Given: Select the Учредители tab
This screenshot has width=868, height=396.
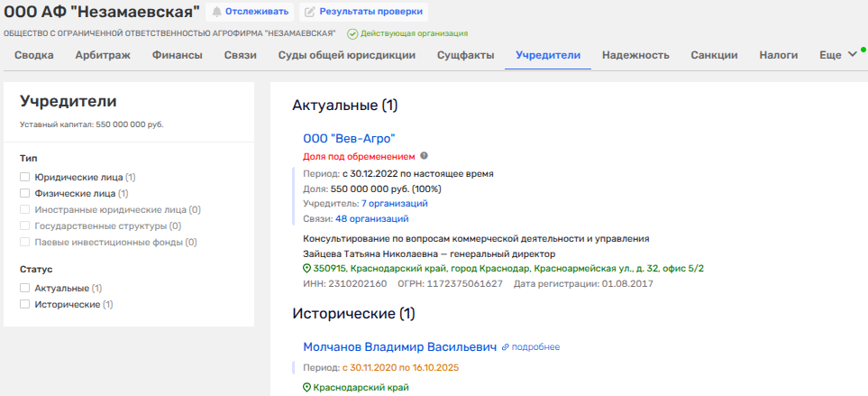Looking at the screenshot, I should [548, 55].
